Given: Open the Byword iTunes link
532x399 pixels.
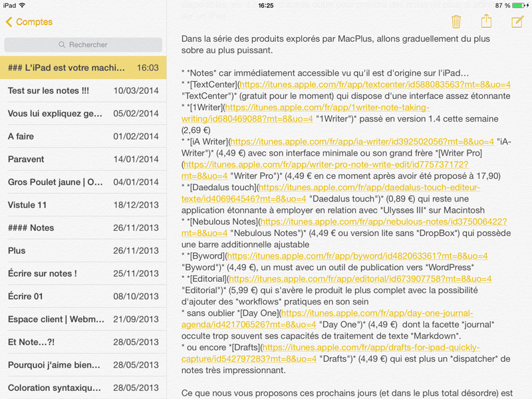Looking at the screenshot, I should pyautogui.click(x=356, y=256).
